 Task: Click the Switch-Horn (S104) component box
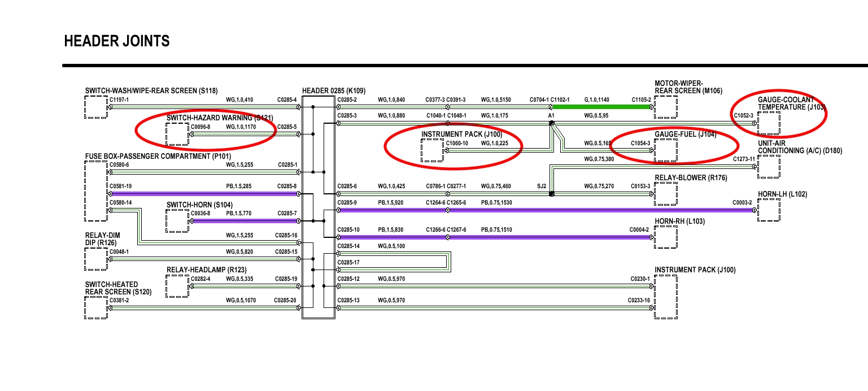pyautogui.click(x=177, y=221)
